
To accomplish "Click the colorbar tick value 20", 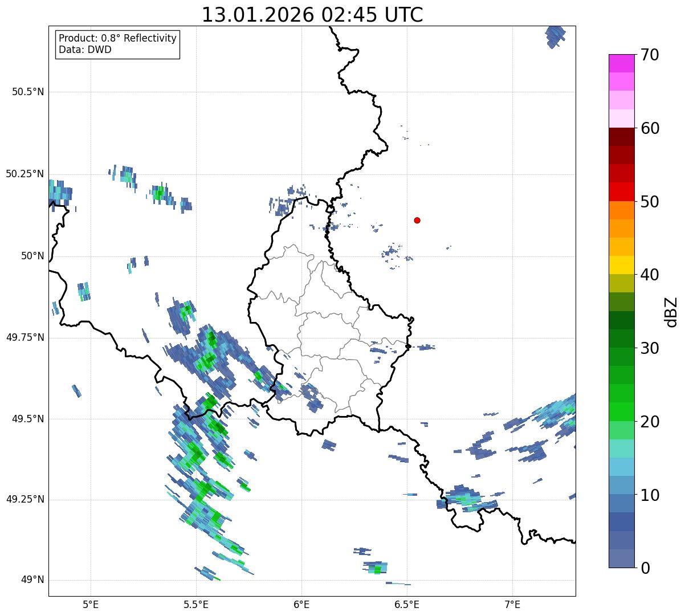I will 650,422.
